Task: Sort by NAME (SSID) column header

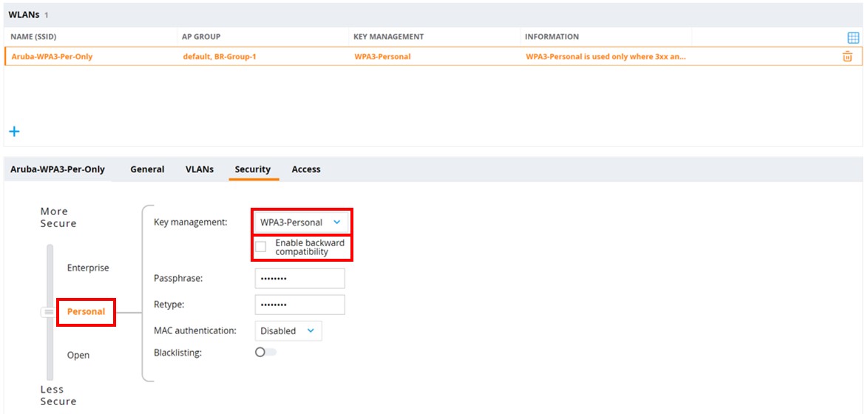Action: click(x=34, y=36)
